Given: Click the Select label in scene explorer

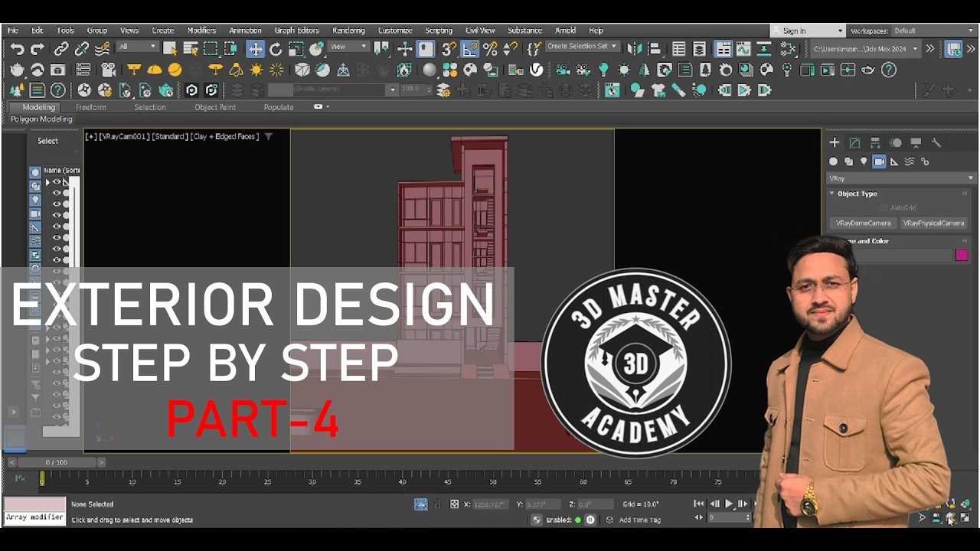Looking at the screenshot, I should [47, 141].
